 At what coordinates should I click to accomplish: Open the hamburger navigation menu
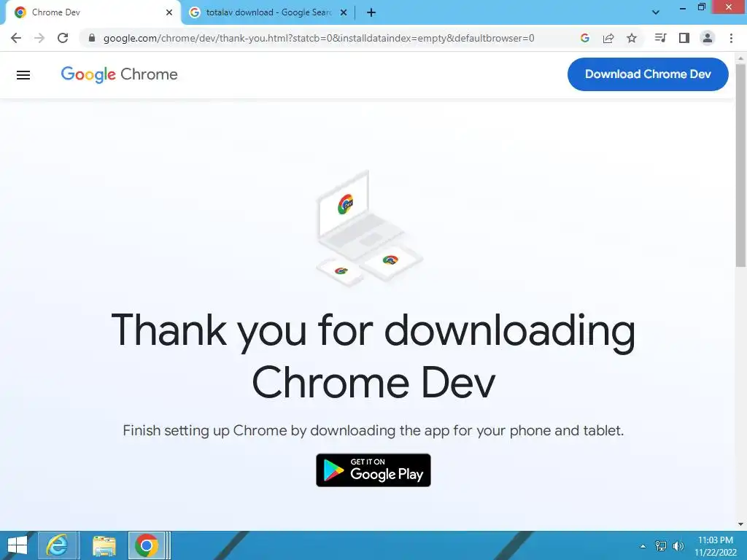click(x=23, y=75)
